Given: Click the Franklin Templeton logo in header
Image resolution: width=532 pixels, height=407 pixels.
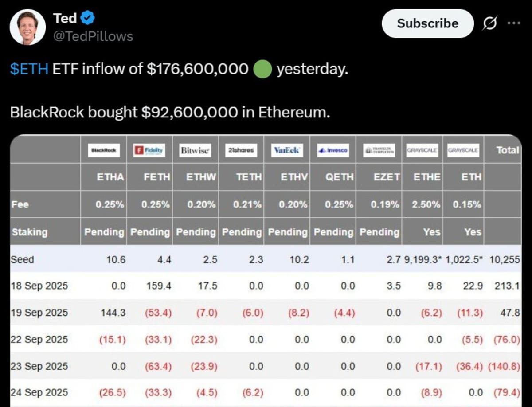Looking at the screenshot, I should point(379,150).
